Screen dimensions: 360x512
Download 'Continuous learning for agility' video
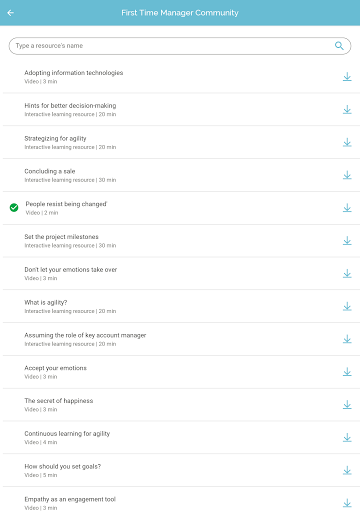click(347, 438)
